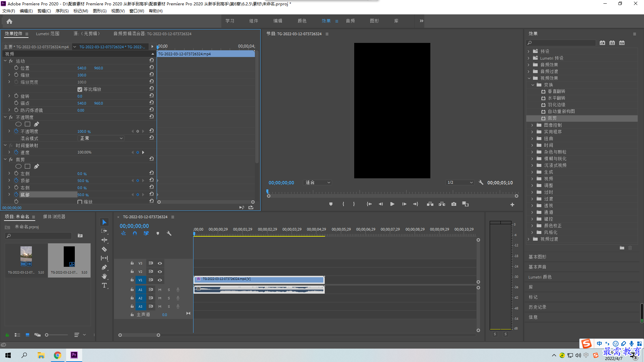
Task: Toggle animation stopwatch for 顶部
Action: 16,180
